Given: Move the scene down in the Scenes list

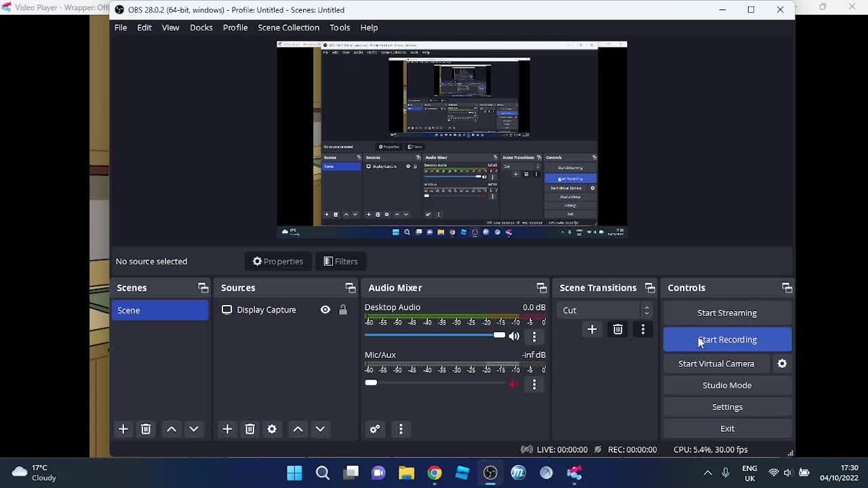Looking at the screenshot, I should click(194, 429).
